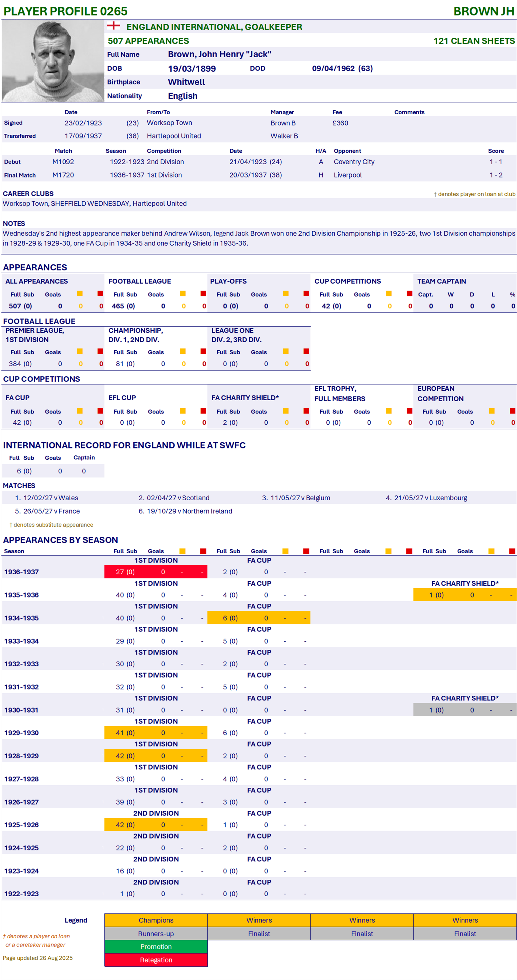Click the red-highlighted 1936-1937 league cell
This screenshot has height=980, width=517.
[156, 572]
